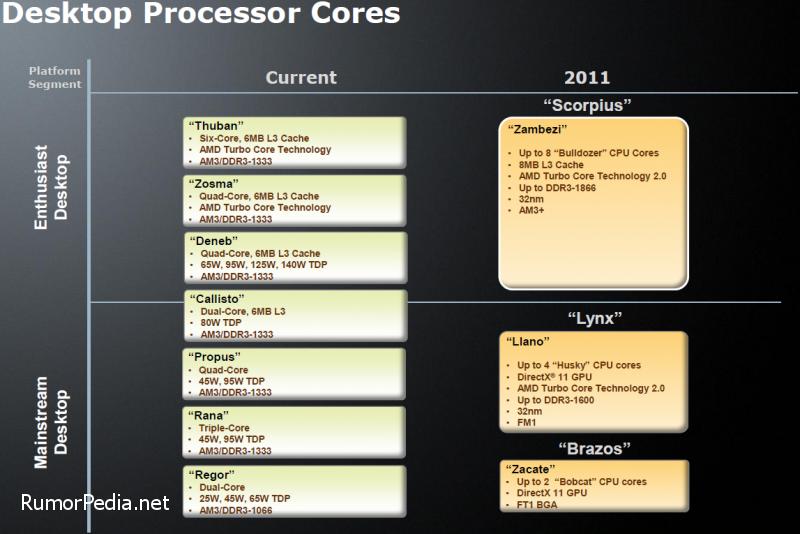Click the "Scorpius" platform heading

point(587,105)
